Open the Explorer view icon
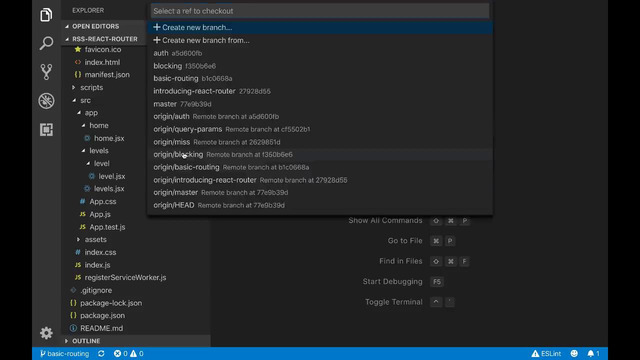The height and width of the screenshot is (360, 640). pos(46,15)
